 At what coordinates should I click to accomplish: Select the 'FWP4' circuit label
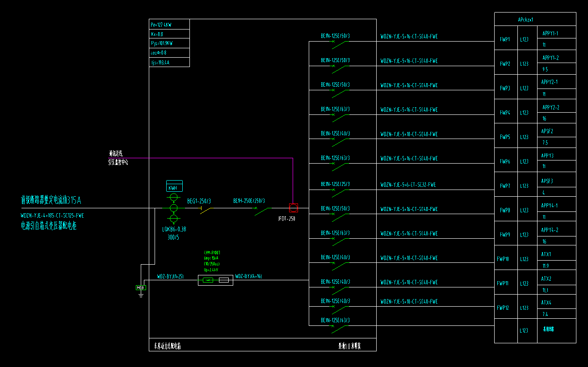505,113
